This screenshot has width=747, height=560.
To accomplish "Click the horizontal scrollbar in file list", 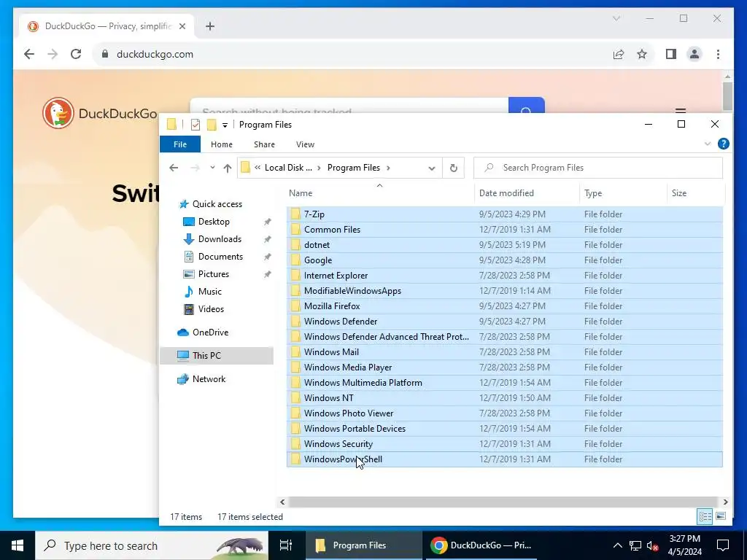I will pyautogui.click(x=503, y=502).
